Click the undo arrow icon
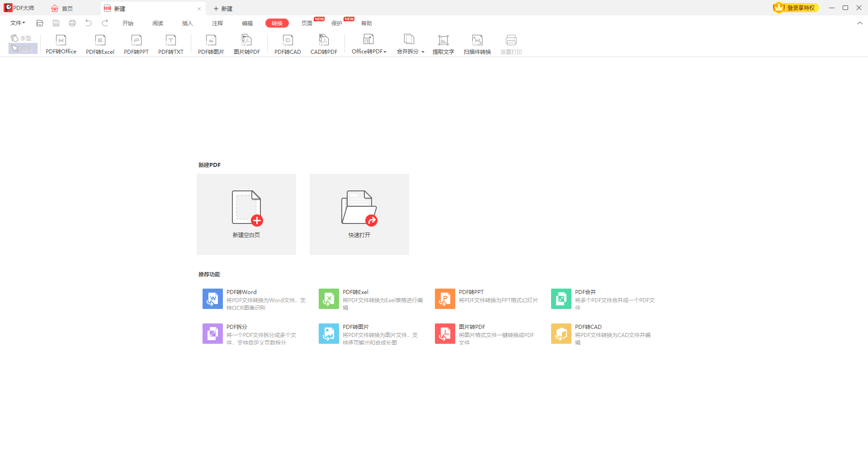 [89, 23]
